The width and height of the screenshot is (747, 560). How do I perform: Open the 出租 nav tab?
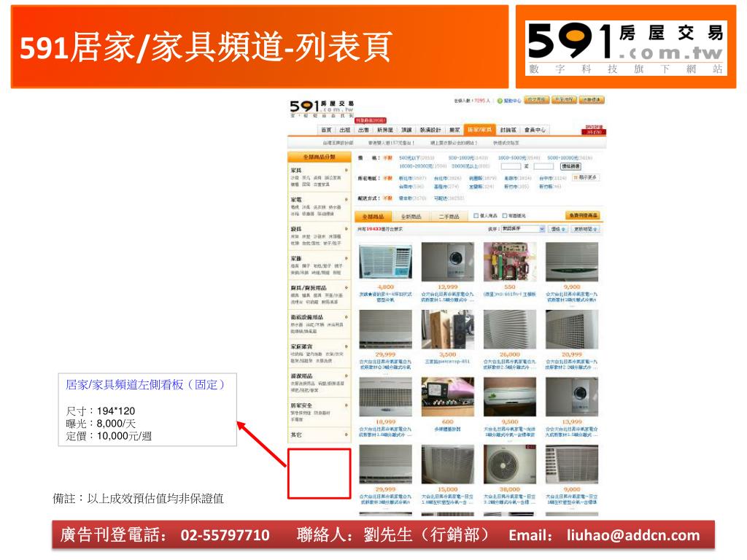coord(345,130)
